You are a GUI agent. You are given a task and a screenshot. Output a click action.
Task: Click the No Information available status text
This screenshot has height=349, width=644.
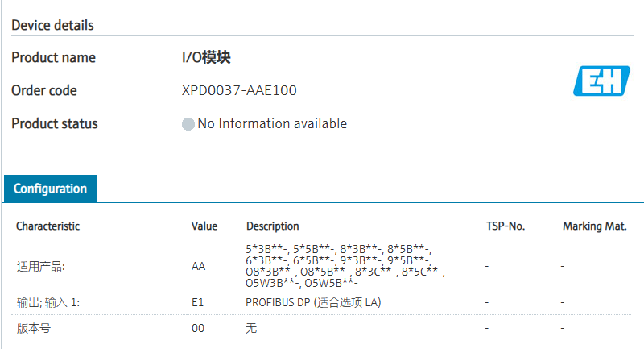(x=272, y=123)
